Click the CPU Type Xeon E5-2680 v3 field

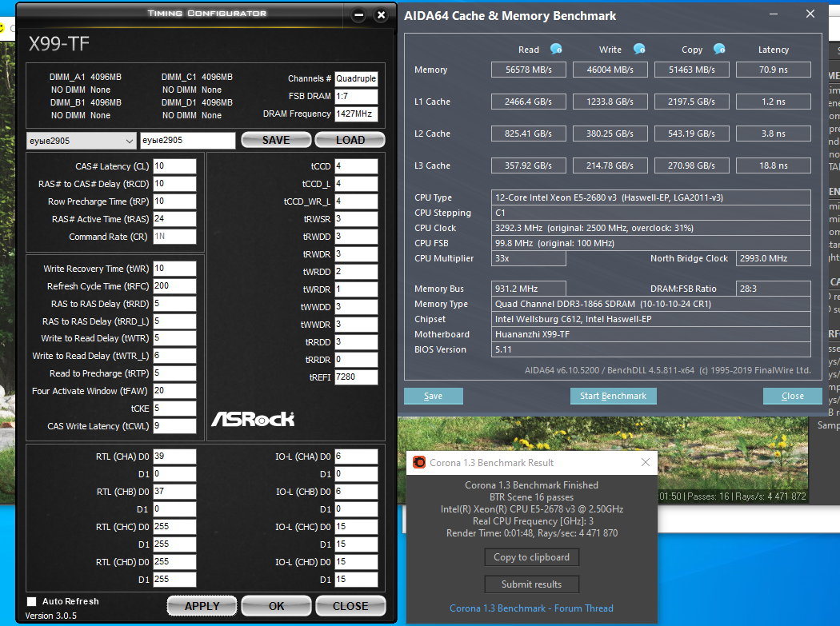pos(651,197)
